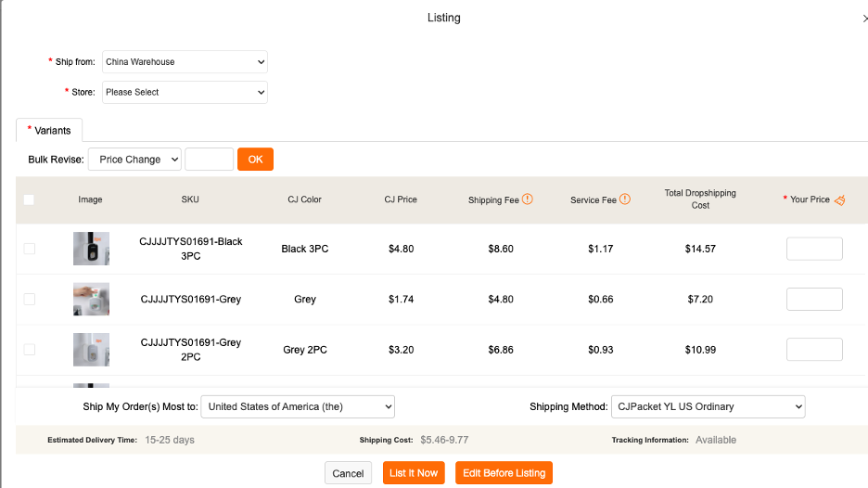
Task: Open the Shipping Method dropdown
Action: coord(708,406)
